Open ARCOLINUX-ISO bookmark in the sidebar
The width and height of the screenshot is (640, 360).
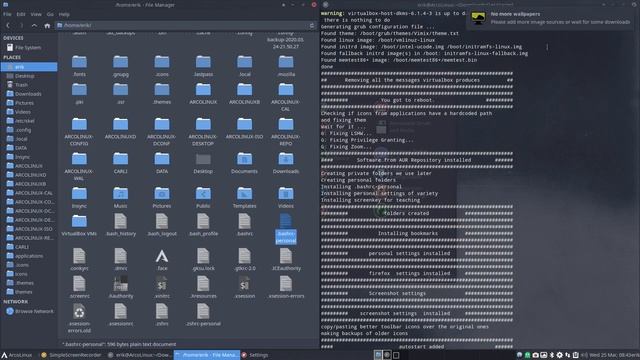[29, 229]
